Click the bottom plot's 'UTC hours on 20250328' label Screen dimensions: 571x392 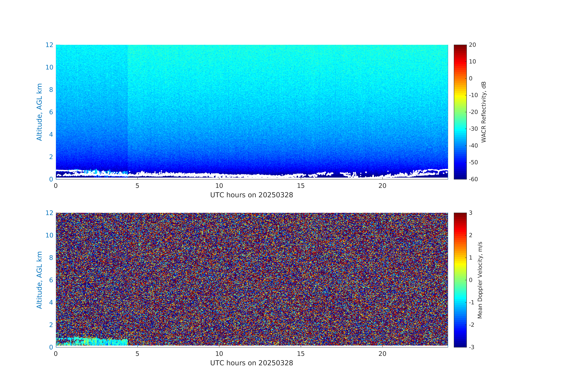click(252, 363)
